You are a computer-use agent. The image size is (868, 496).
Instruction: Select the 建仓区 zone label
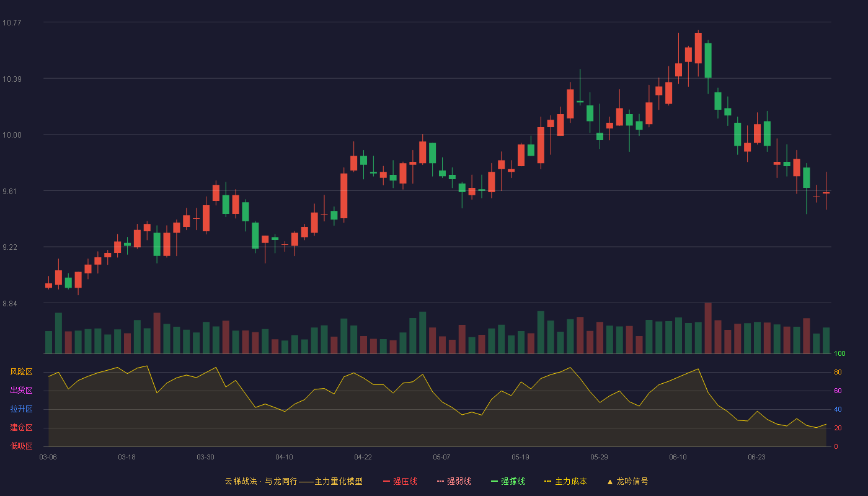click(x=21, y=428)
